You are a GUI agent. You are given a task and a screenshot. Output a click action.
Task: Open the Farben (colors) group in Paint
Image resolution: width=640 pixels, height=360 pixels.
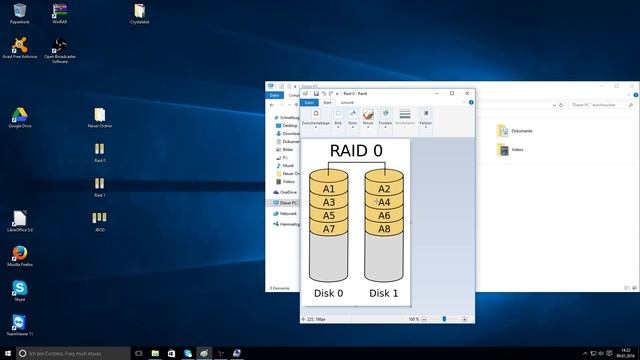(x=425, y=118)
